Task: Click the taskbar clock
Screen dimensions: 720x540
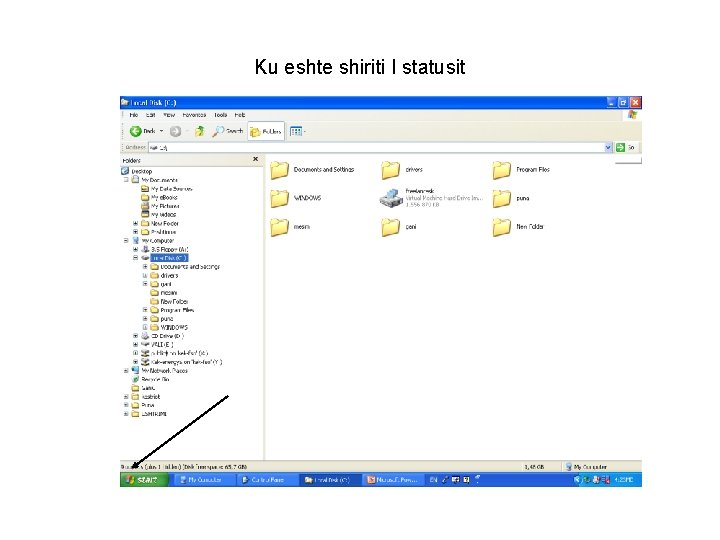Action: 624,480
